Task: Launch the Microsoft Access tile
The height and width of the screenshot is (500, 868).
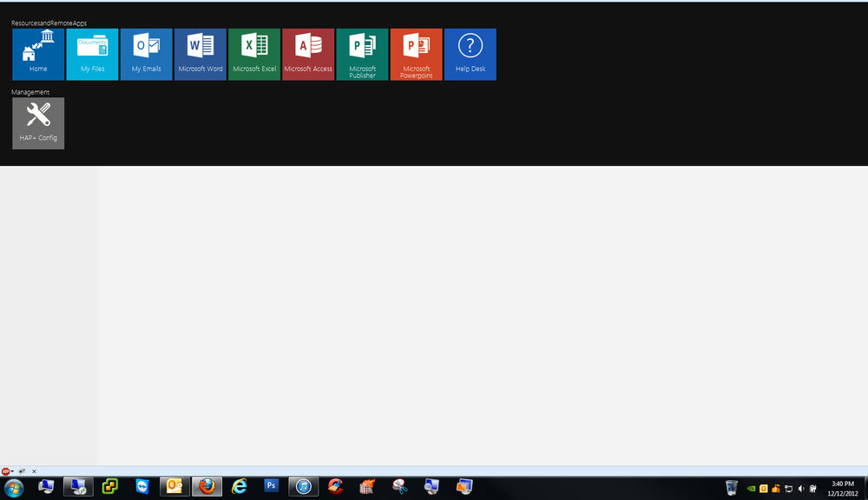Action: pyautogui.click(x=308, y=55)
